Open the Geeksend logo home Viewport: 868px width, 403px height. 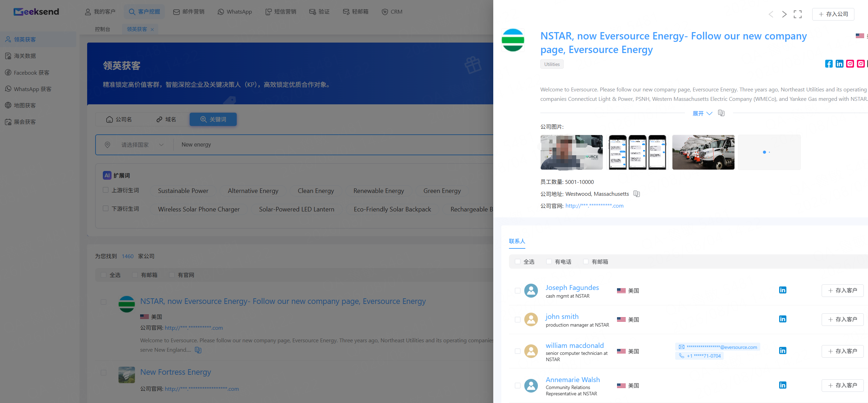coord(36,12)
